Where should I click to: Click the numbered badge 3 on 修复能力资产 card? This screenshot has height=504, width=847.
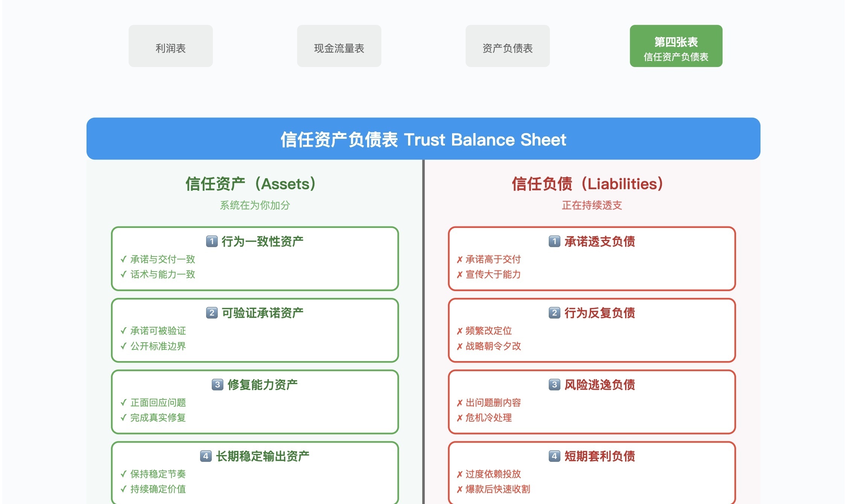point(217,384)
